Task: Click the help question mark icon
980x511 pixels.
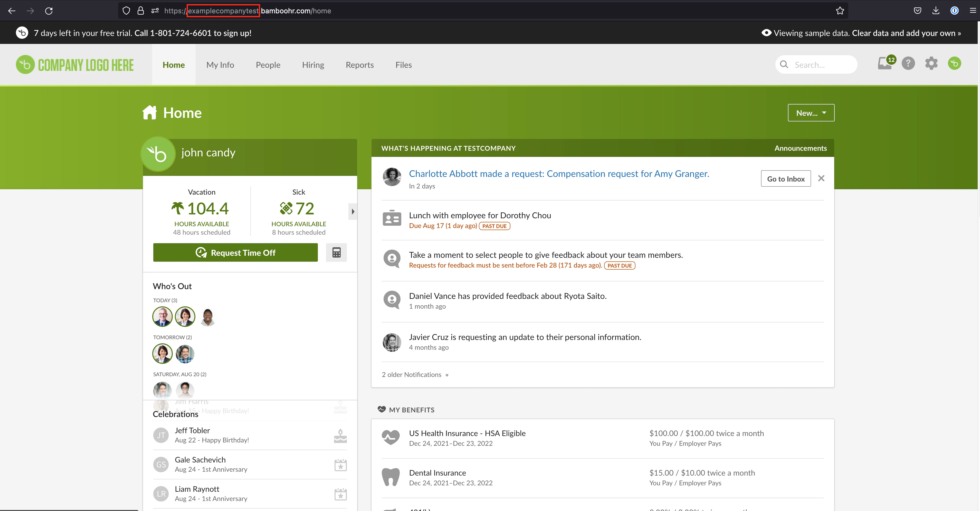Action: coord(908,63)
